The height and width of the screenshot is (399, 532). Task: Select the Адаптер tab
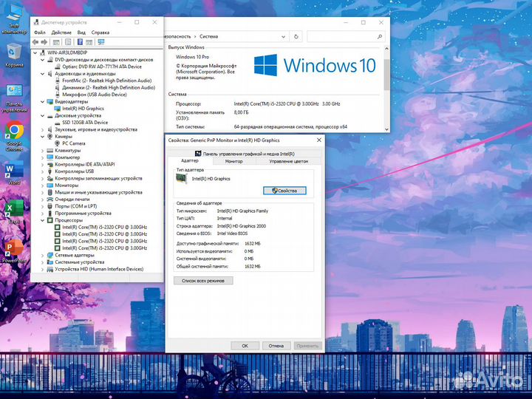(190, 161)
